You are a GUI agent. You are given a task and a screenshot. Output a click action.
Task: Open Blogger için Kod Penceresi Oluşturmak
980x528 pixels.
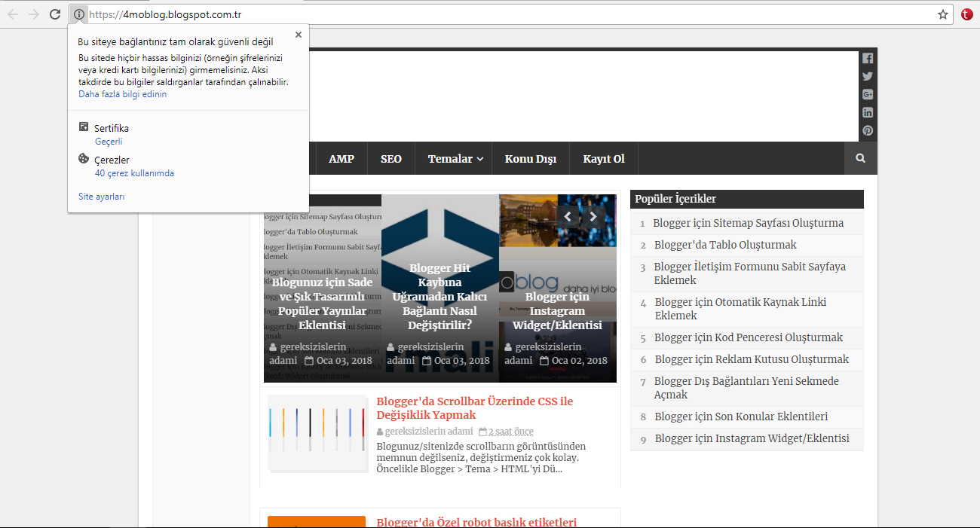[749, 337]
